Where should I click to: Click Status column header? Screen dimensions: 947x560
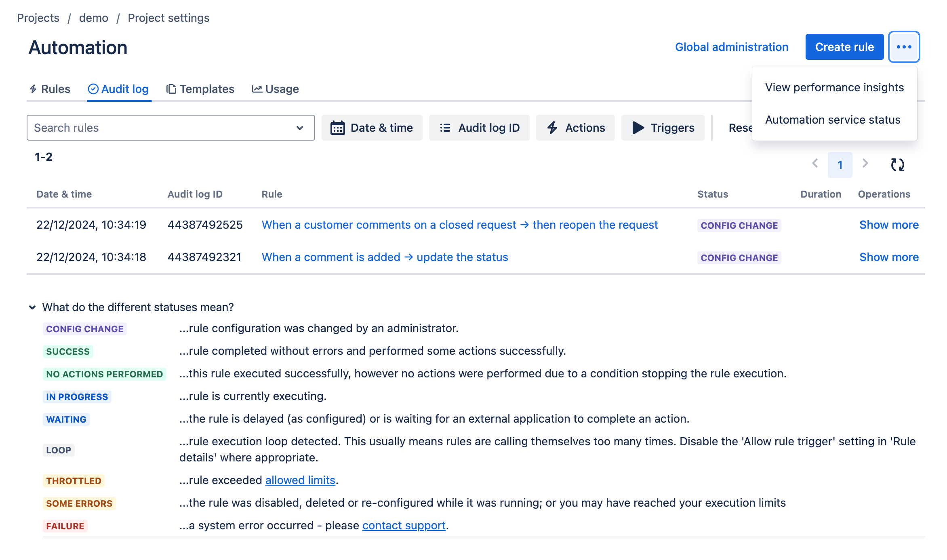click(713, 194)
